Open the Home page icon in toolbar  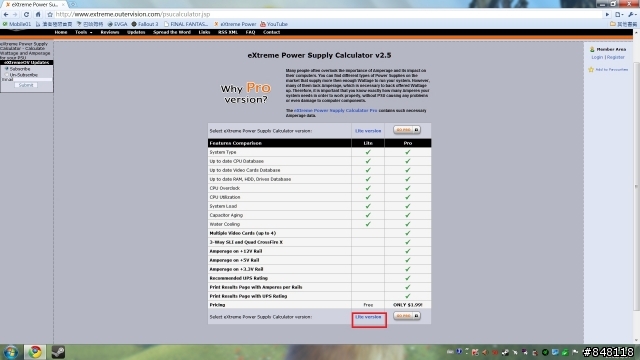[x=38, y=14]
